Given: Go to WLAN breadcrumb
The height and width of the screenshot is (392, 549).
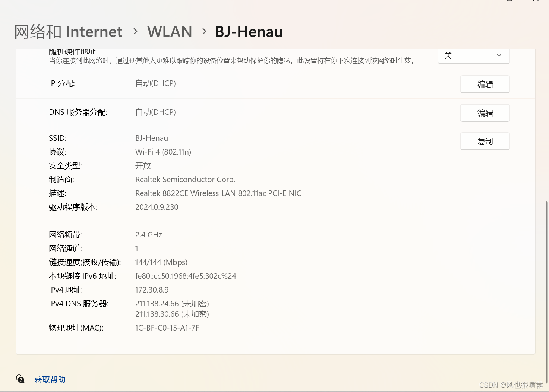Looking at the screenshot, I should click(x=170, y=32).
